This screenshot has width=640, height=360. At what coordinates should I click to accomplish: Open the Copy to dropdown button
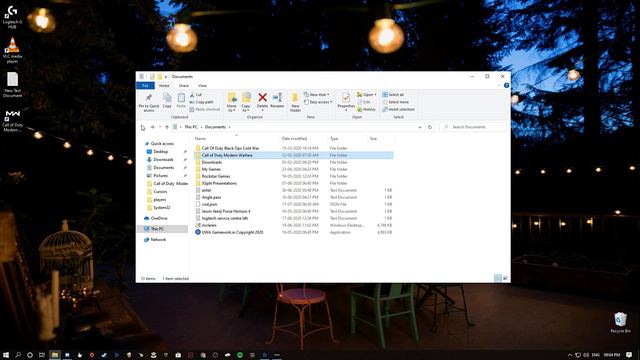tap(246, 102)
